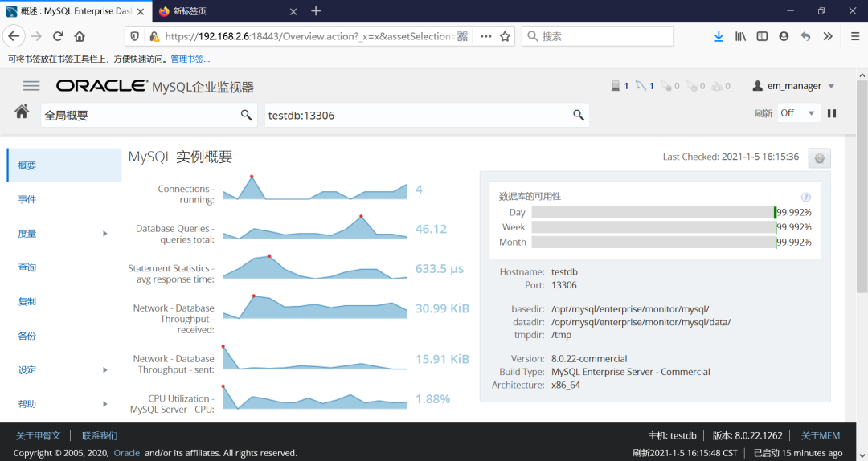The image size is (868, 461).
Task: Toggle the Firefox sidebar icon
Action: 762,36
